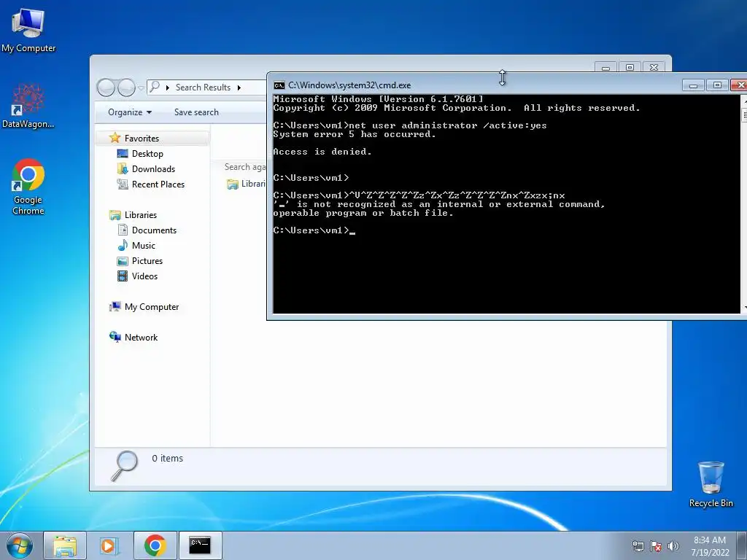Click the Network tray icon
Viewport: 747px width, 560px height.
[x=638, y=546]
